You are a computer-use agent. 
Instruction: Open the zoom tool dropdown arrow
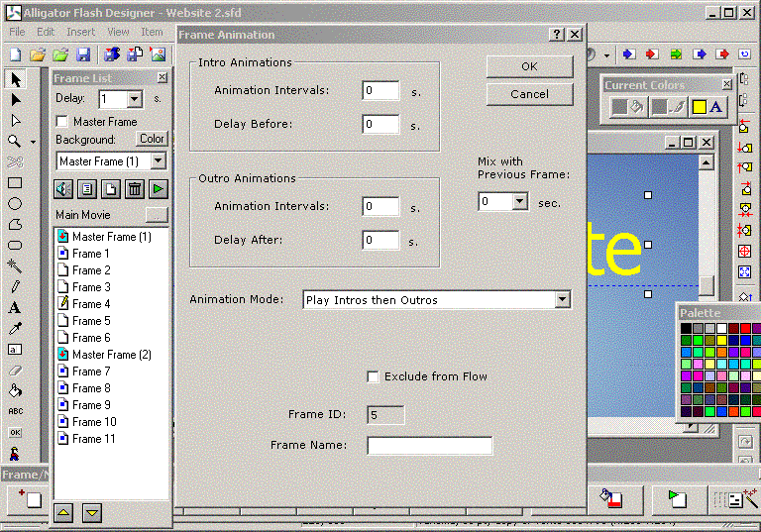click(x=33, y=142)
